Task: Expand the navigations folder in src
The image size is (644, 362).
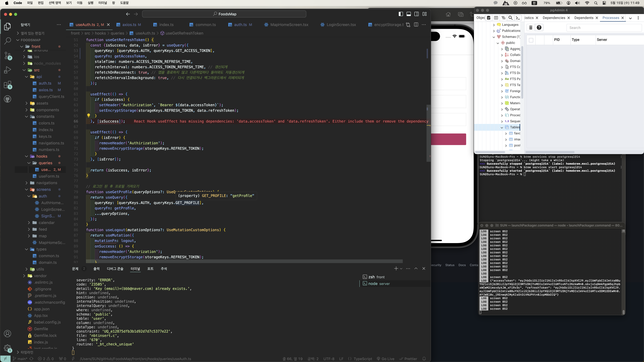Action: tap(27, 183)
